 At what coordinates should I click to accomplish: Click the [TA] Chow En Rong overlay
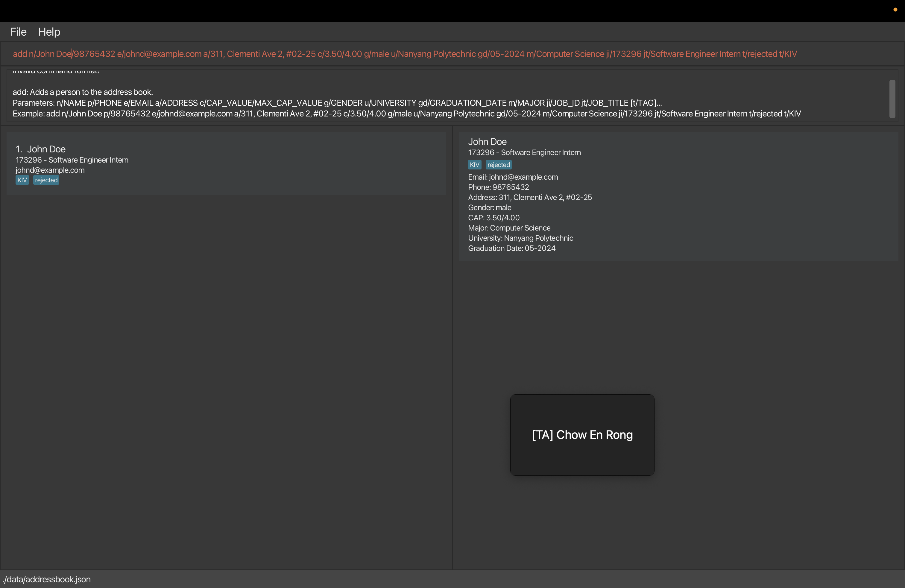[582, 435]
